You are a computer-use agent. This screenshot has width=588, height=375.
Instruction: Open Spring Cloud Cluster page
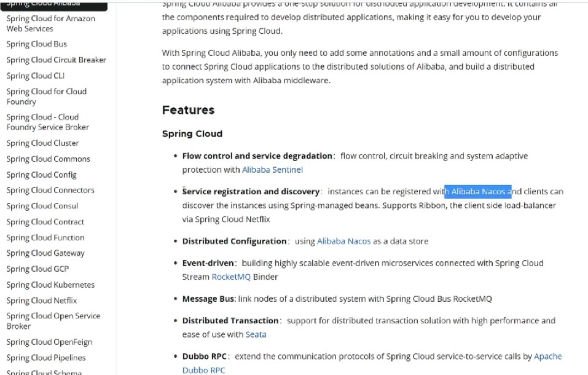42,143
